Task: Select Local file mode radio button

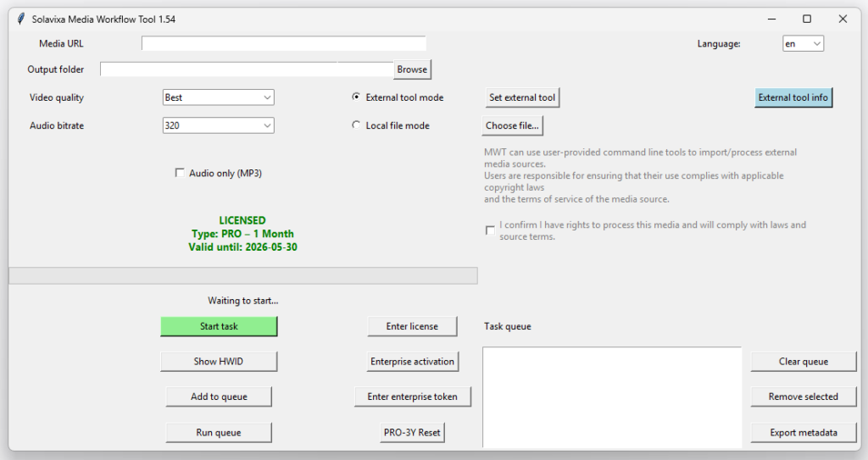Action: coord(356,125)
